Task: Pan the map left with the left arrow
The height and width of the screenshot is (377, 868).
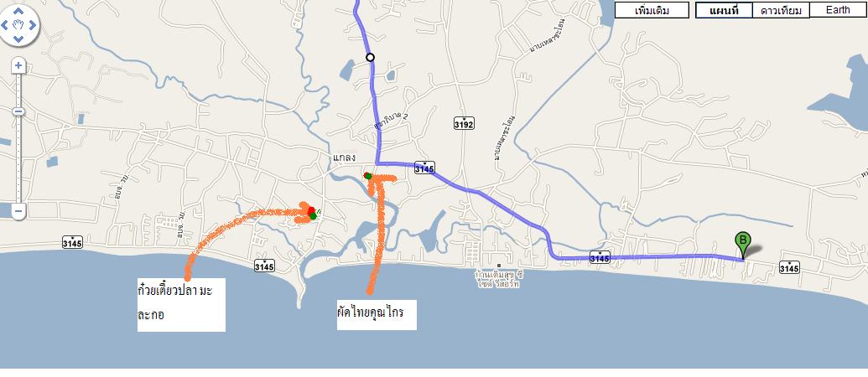Action: [x=5, y=25]
